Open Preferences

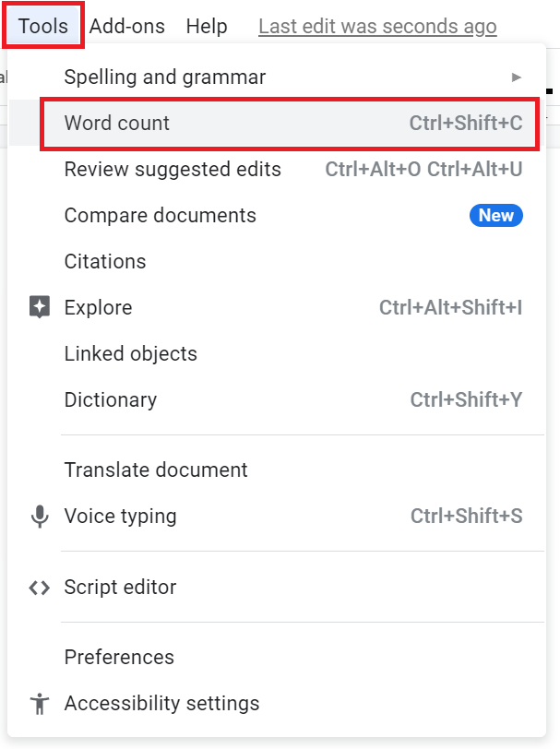(118, 657)
